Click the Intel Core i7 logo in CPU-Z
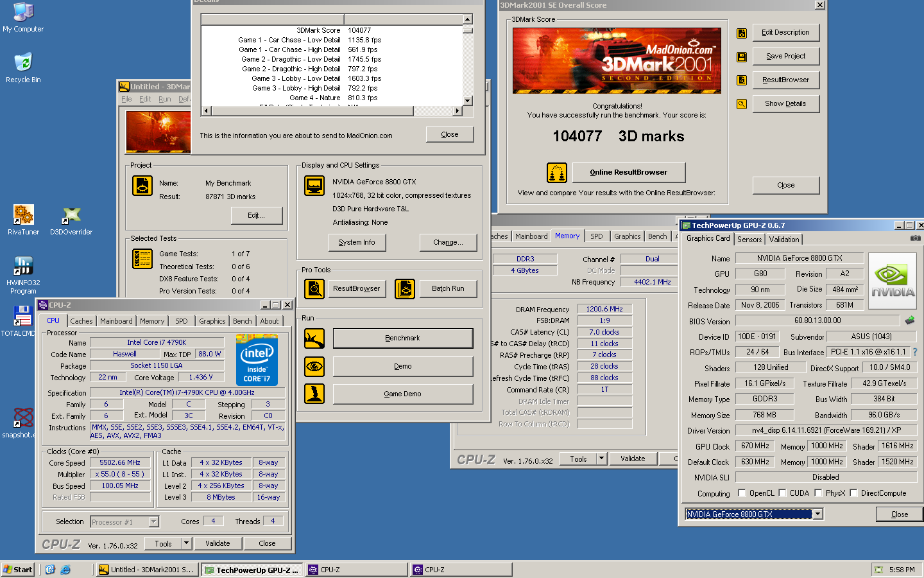 click(257, 360)
